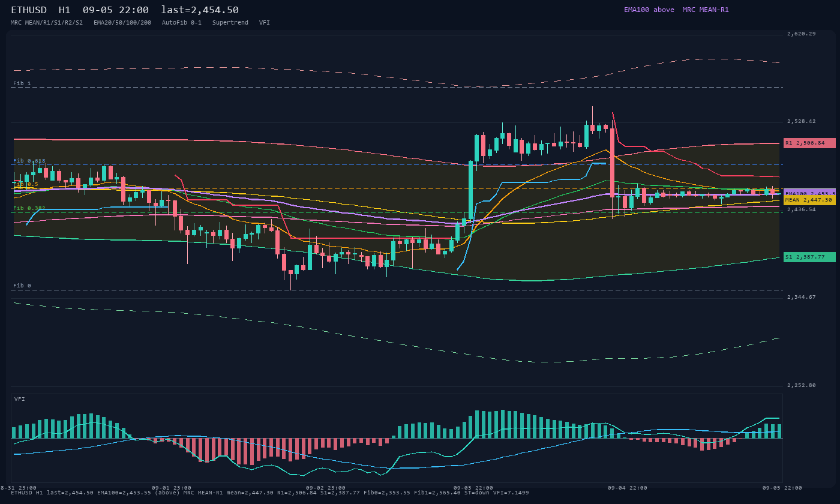
Task: Click the 'Fib 0.382' level label
Action: [29, 208]
